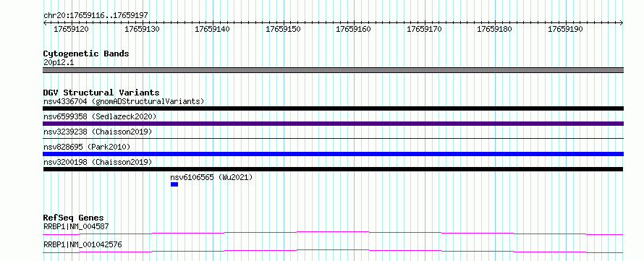Screen dimensions: 644x261
Task: Click the 20p12.1 band label
Action: 59,63
